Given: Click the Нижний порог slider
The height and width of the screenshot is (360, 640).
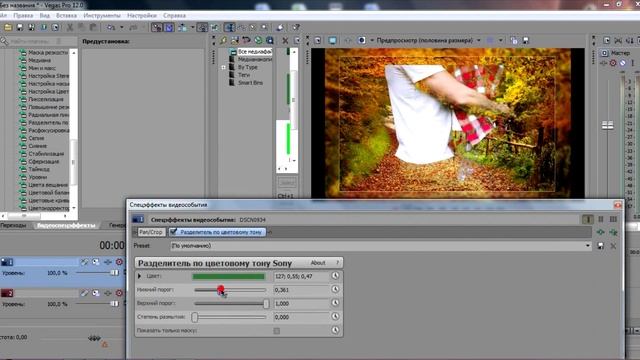Looking at the screenshot, I should 230,290.
